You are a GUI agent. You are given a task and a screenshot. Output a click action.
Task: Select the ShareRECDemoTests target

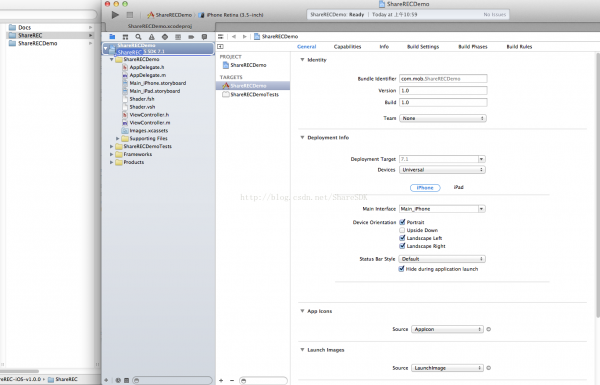click(x=253, y=94)
